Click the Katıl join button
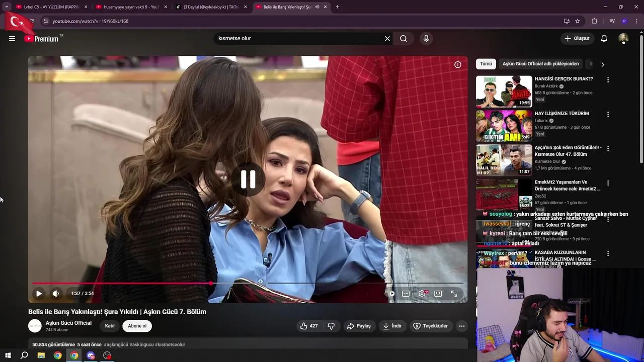The width and height of the screenshot is (644, 362). [110, 326]
